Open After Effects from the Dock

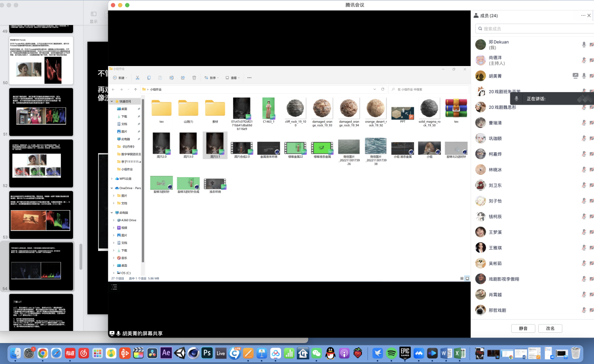(x=166, y=353)
